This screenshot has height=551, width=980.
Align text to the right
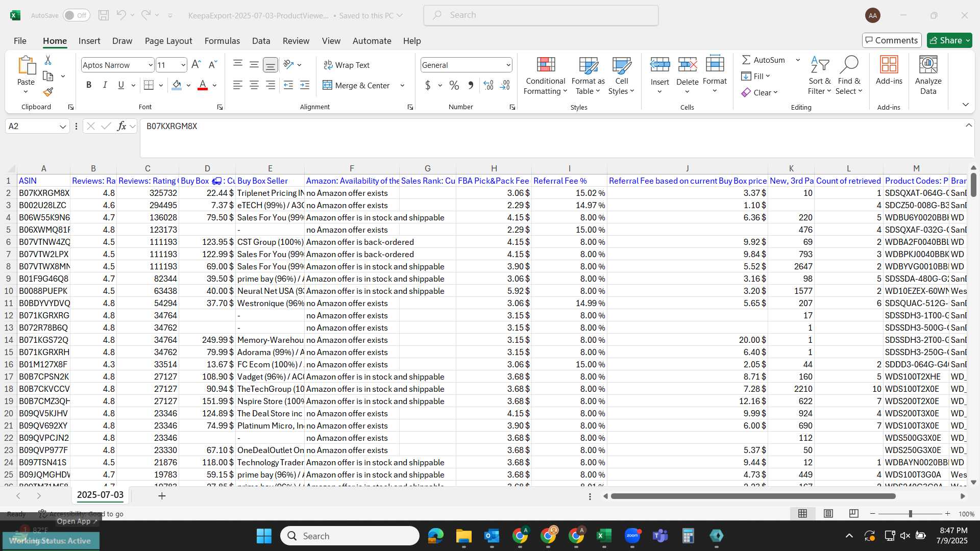click(271, 85)
